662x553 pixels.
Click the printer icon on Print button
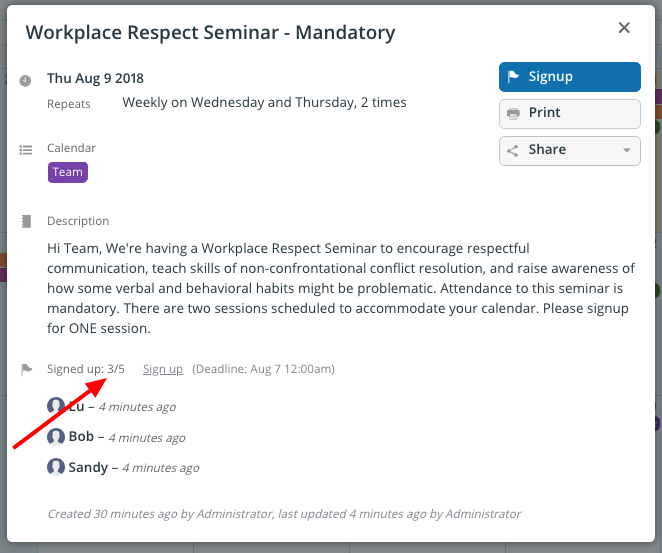(x=513, y=114)
